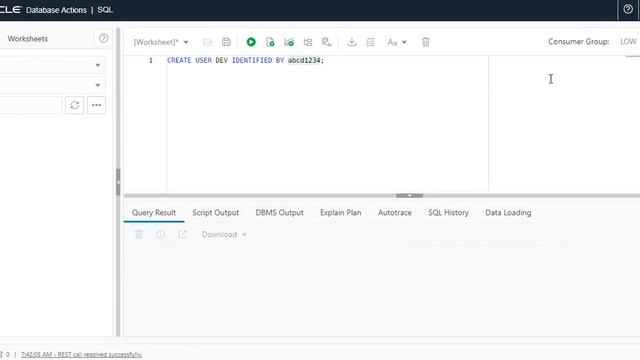Switch to the SQL History tab
The width and height of the screenshot is (640, 360).
tap(448, 213)
